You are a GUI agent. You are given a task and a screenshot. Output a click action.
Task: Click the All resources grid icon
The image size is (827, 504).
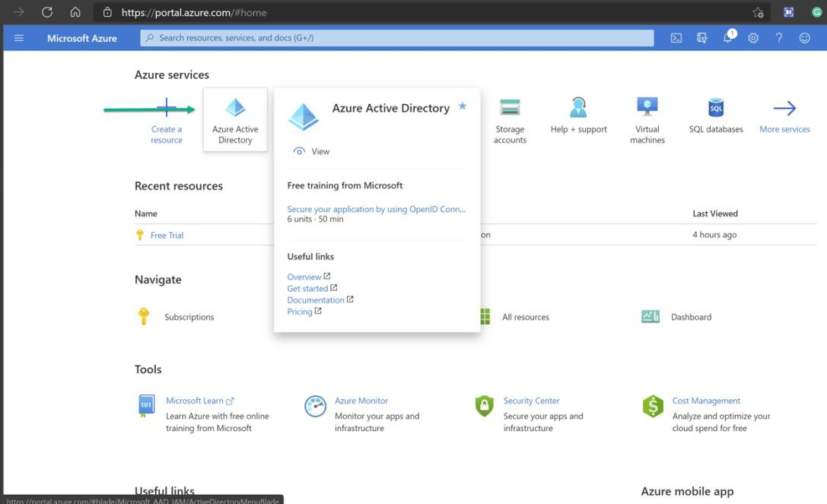[x=485, y=316]
